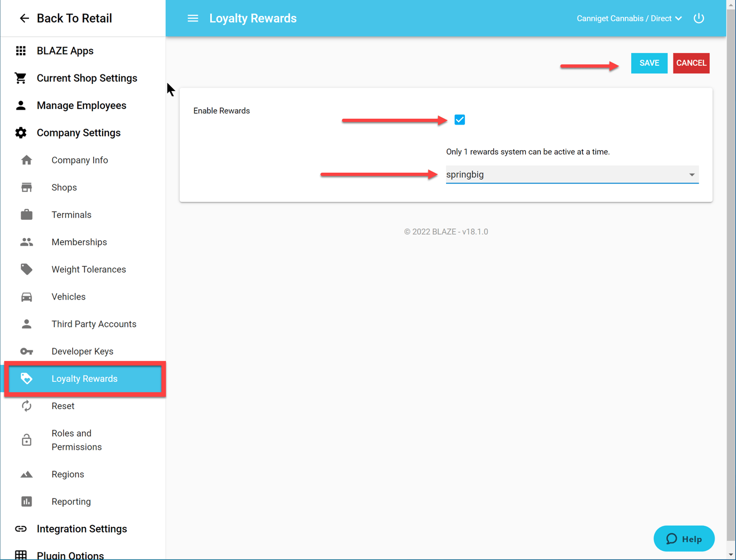Viewport: 736px width, 560px height.
Task: Click the Terminals briefcase icon
Action: (x=27, y=215)
